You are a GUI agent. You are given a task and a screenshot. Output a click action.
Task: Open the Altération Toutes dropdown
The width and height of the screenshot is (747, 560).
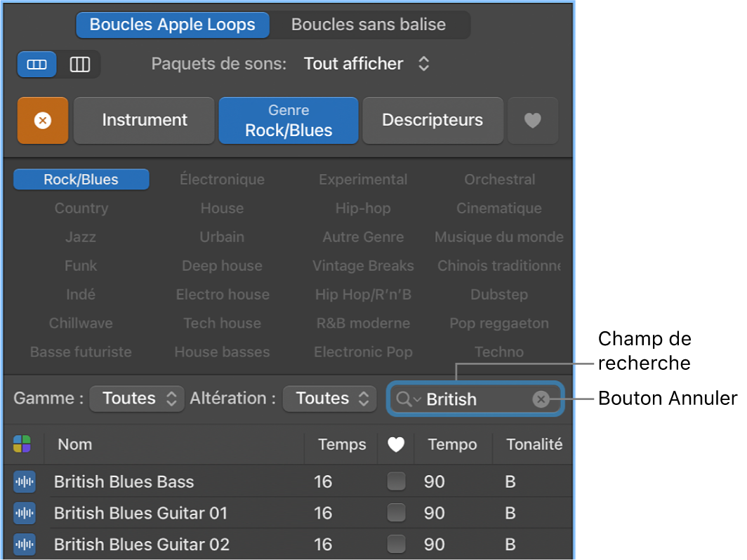[329, 399]
